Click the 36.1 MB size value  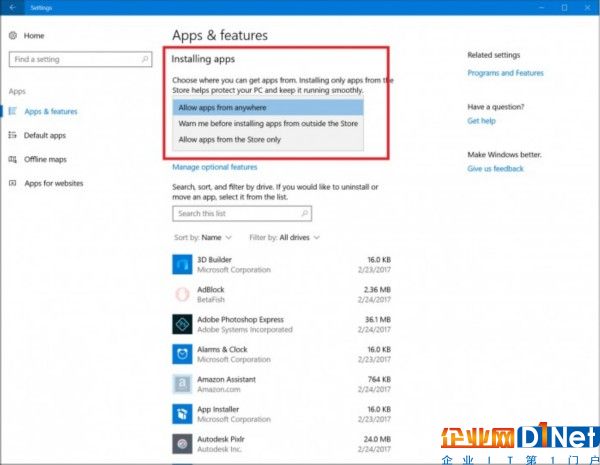[378, 320]
